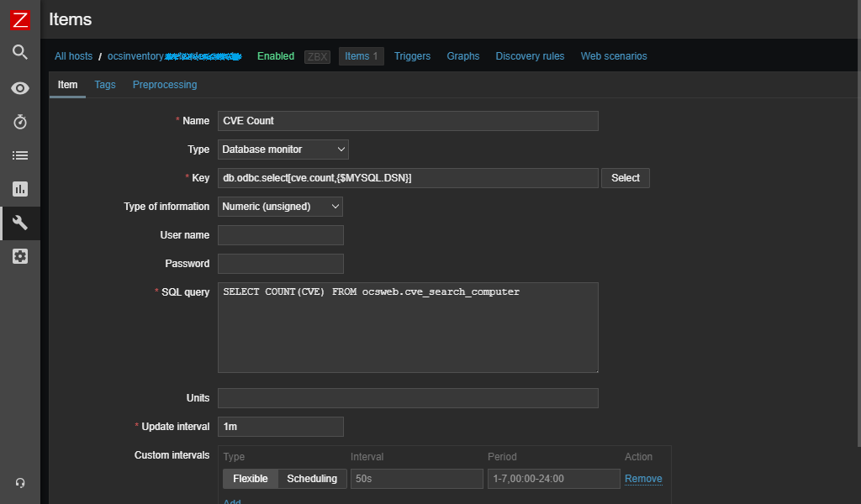Click the Zabbix logo icon

[x=20, y=20]
